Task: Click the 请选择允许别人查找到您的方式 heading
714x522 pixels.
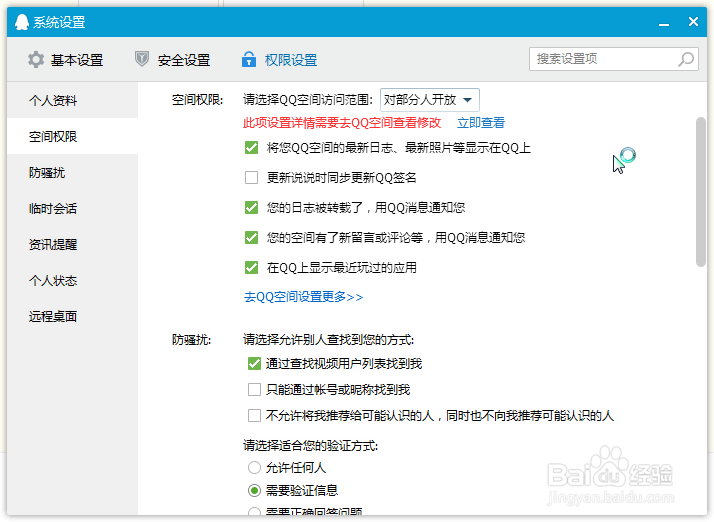Action: (x=328, y=340)
